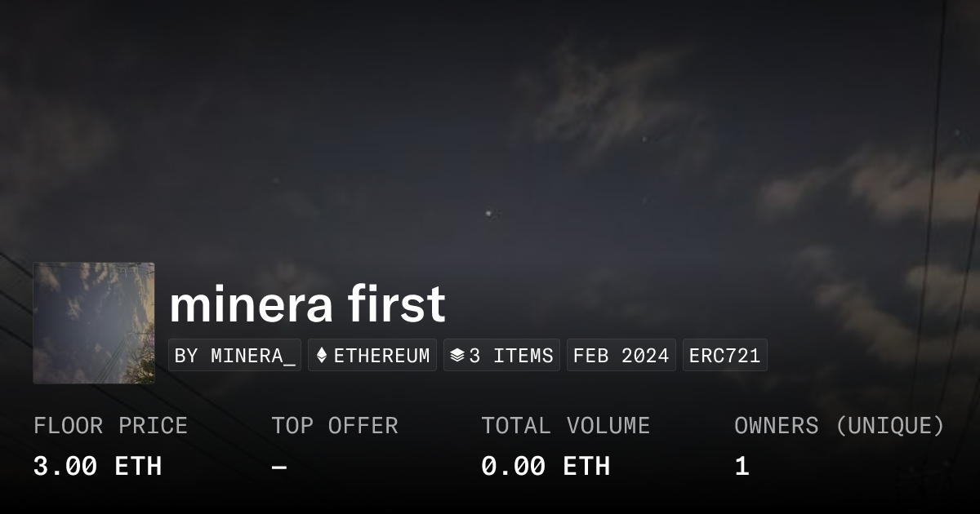This screenshot has height=514, width=980.
Task: Click the FLOOR PRICE label
Action: coord(110,426)
